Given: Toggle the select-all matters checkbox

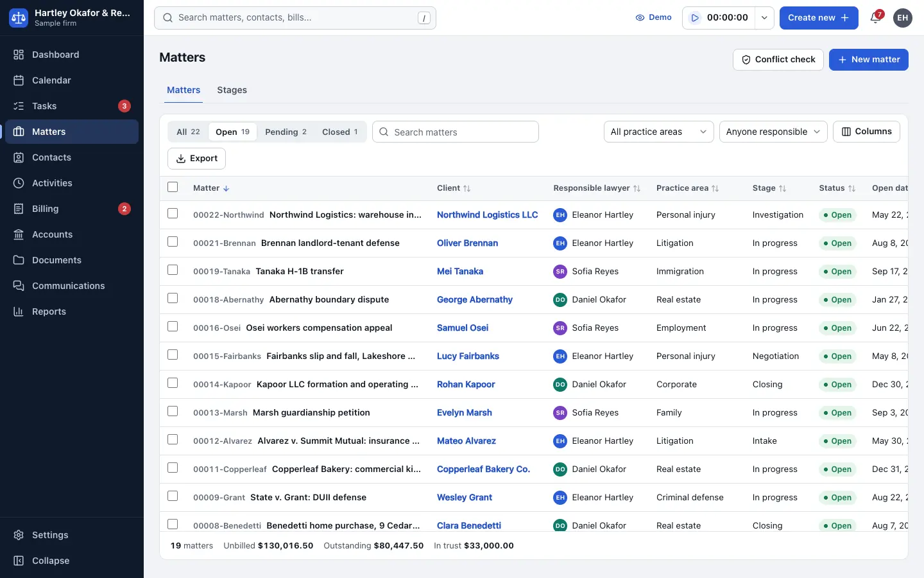Looking at the screenshot, I should 173,187.
